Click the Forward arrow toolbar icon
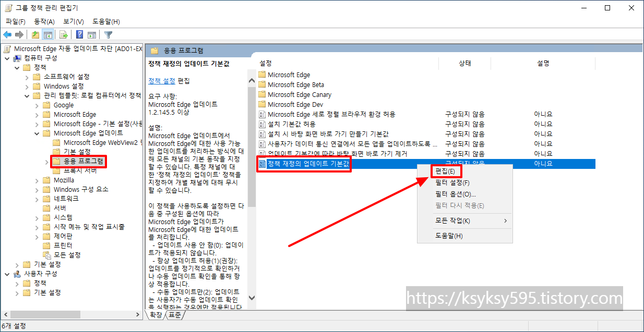644x332 pixels. [x=19, y=35]
